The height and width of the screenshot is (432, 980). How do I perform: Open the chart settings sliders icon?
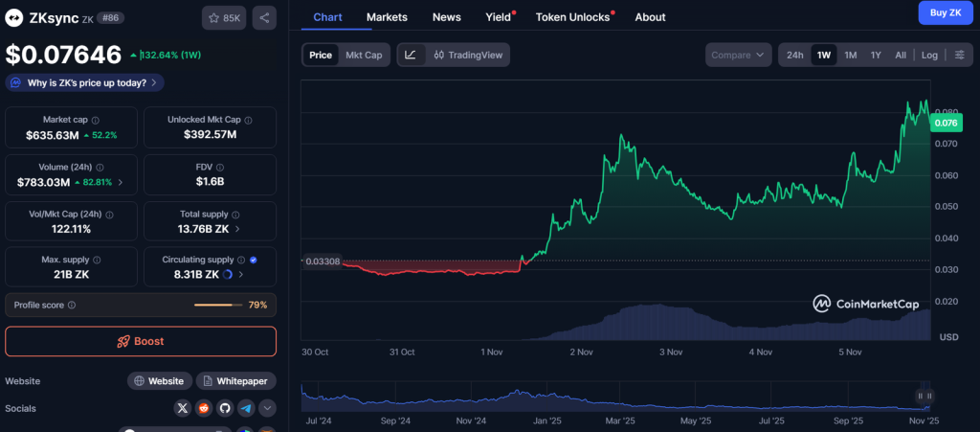[959, 55]
